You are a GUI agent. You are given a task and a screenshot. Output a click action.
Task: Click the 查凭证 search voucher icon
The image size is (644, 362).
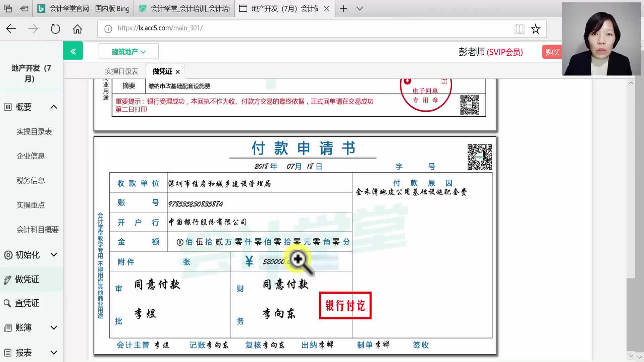(8, 303)
